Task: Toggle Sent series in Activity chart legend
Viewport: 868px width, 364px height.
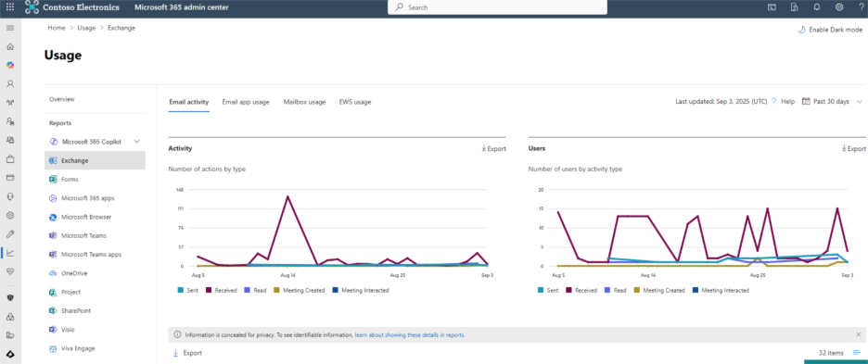Action: pyautogui.click(x=187, y=290)
